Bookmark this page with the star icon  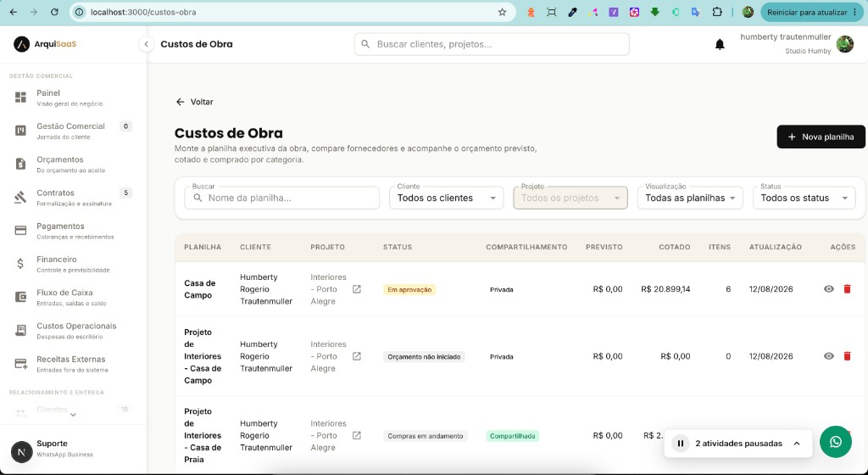(502, 12)
